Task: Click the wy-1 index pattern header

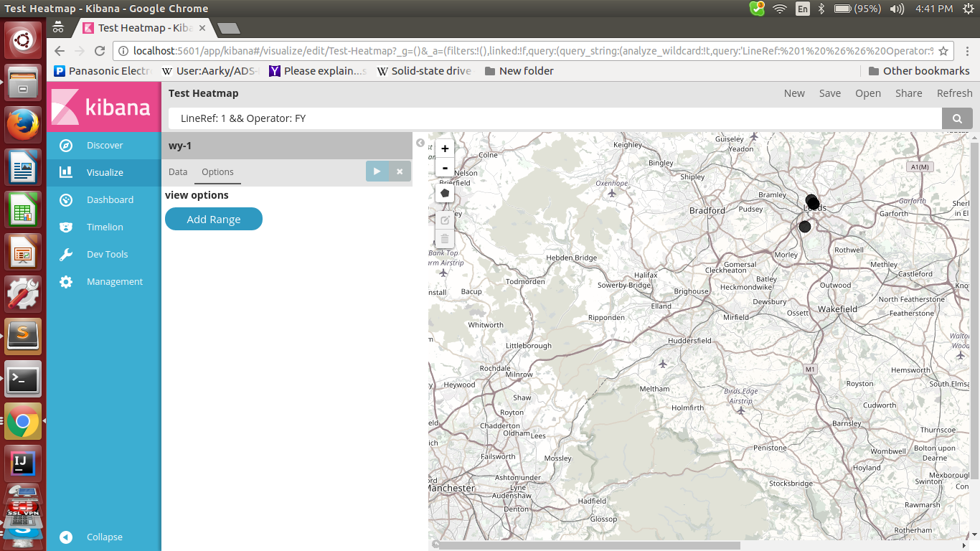Action: (287, 146)
